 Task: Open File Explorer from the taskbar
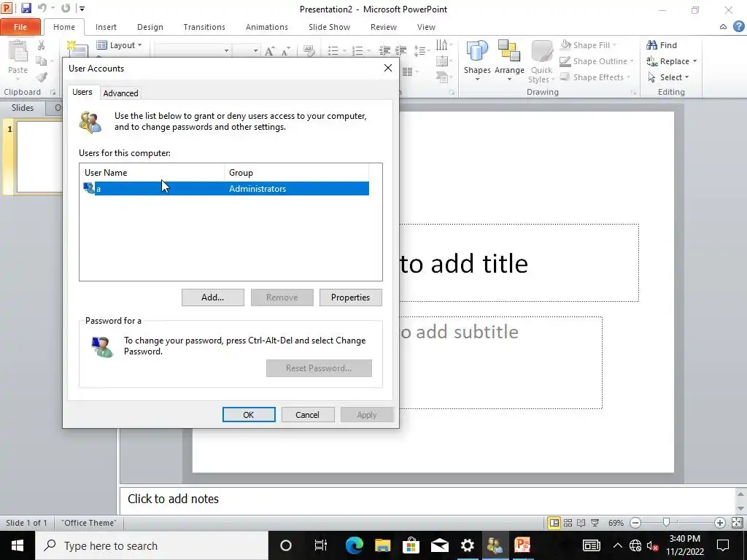point(382,545)
